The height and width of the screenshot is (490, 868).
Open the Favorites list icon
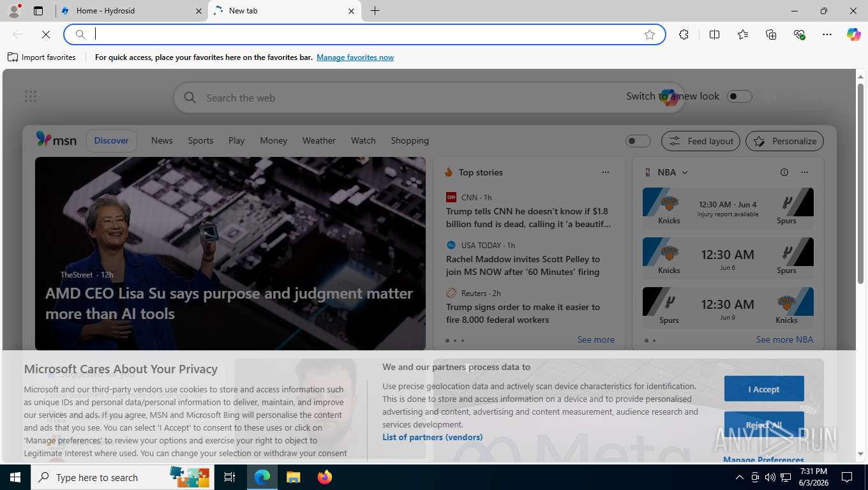[x=743, y=34]
